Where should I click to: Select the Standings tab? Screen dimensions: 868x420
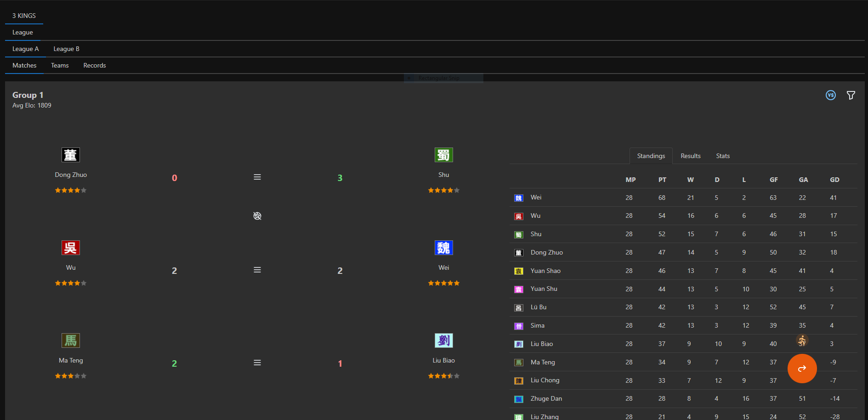(651, 156)
